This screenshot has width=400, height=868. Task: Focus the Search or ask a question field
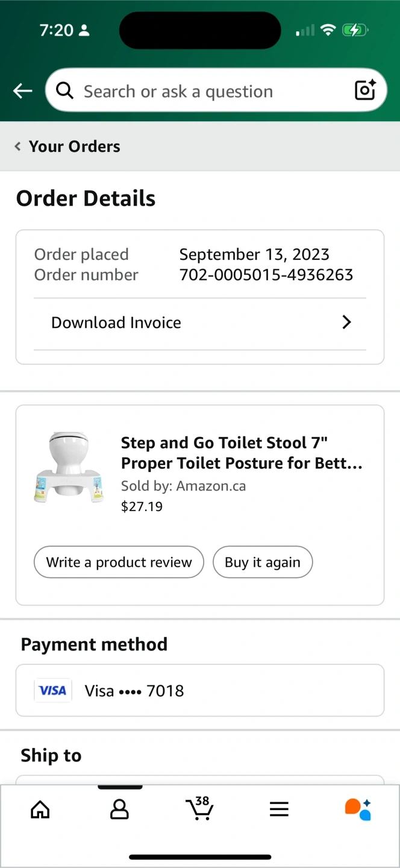(211, 91)
